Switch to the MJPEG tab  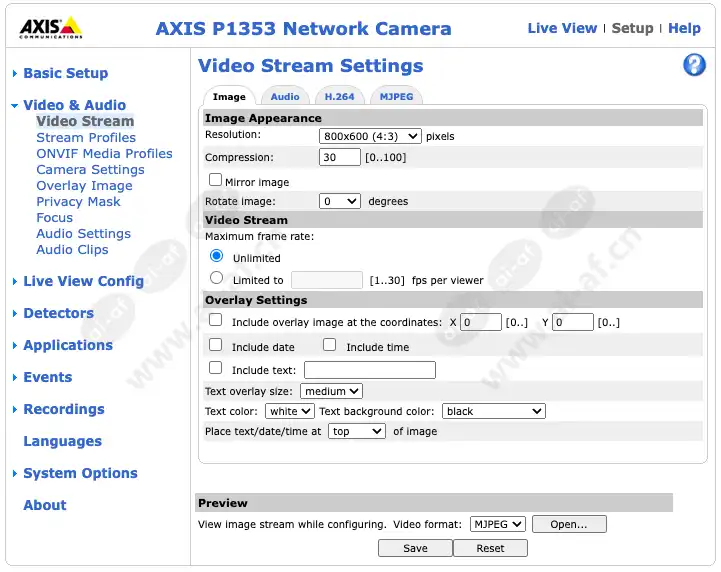[x=396, y=97]
